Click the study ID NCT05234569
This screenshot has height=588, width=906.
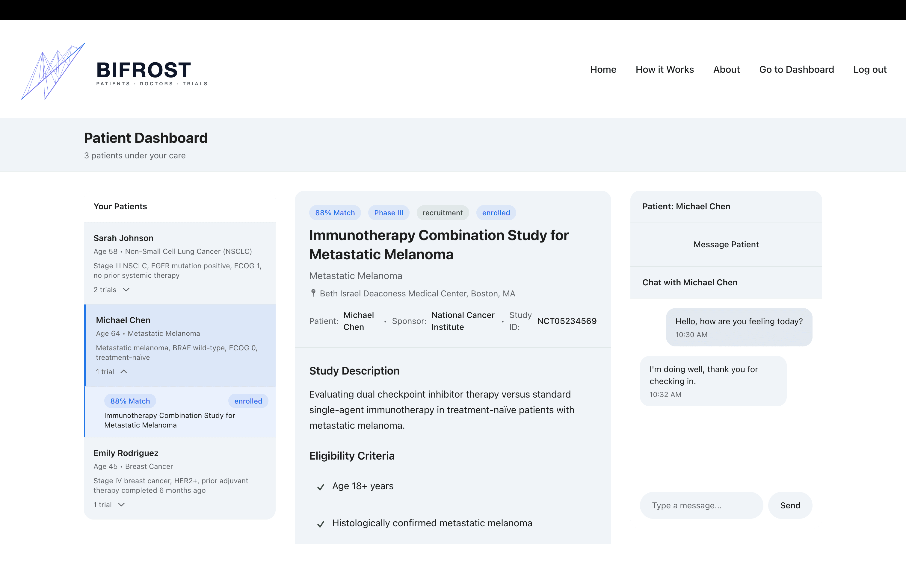[x=567, y=321]
